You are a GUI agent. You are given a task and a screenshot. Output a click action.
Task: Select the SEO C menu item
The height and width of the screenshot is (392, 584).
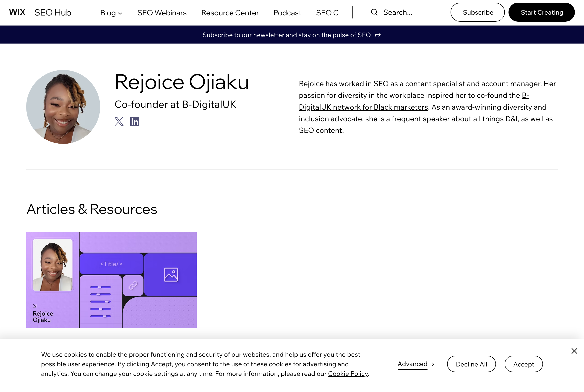point(327,13)
